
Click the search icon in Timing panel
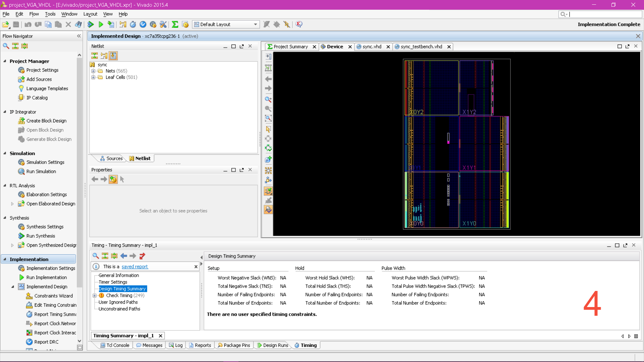(x=96, y=256)
